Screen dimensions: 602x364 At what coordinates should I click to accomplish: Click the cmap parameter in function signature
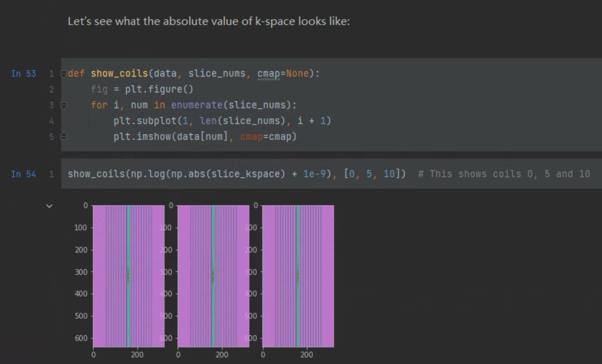point(268,73)
